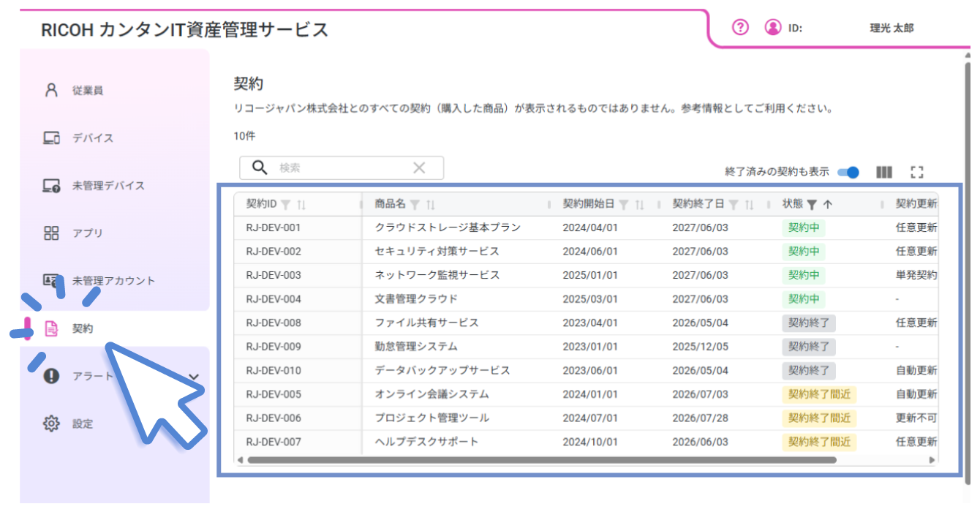Sort by 契約終了日 column arrows
Viewport: 980px width, 512px height.
pos(749,205)
